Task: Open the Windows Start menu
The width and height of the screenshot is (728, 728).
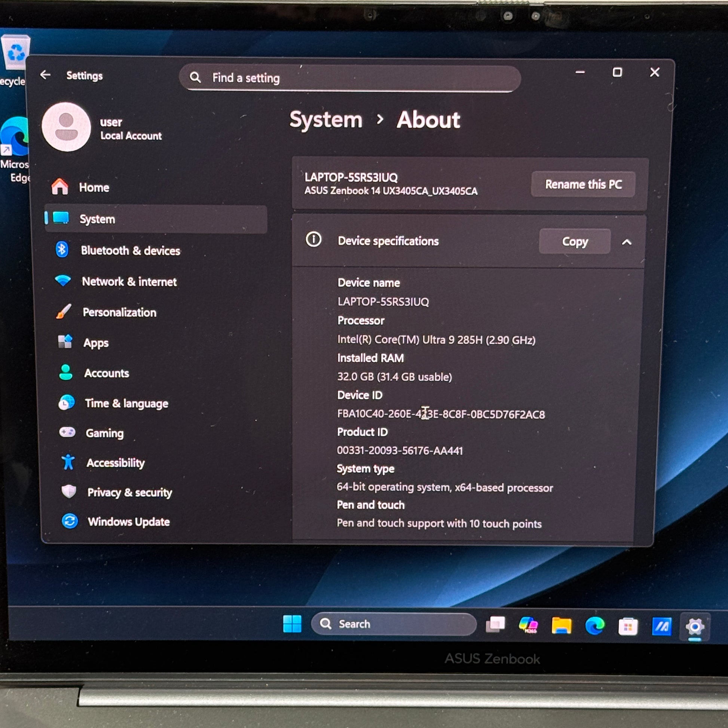Action: pyautogui.click(x=292, y=624)
